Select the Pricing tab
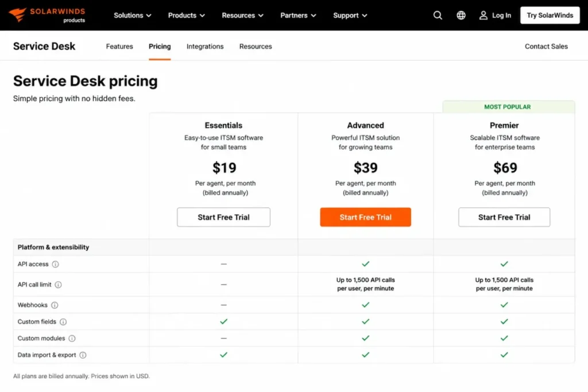 160,46
